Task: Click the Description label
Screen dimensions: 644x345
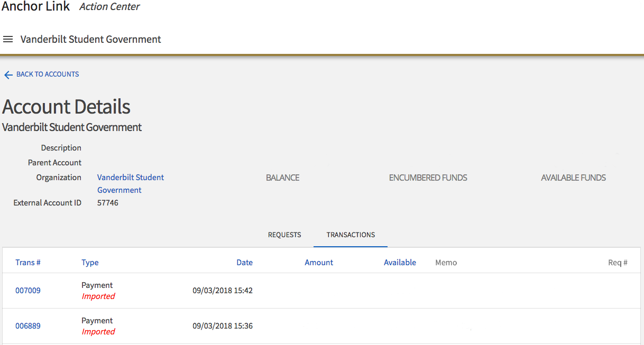Action: click(61, 148)
